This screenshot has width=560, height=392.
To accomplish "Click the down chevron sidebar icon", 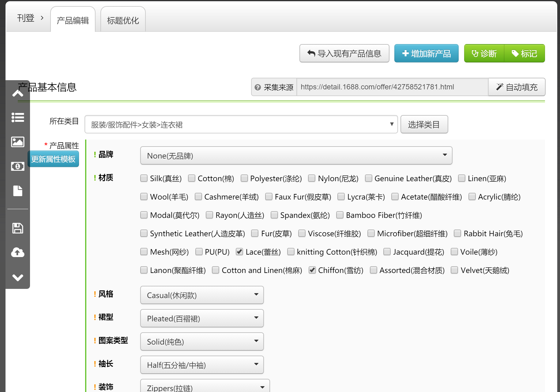I will (18, 278).
